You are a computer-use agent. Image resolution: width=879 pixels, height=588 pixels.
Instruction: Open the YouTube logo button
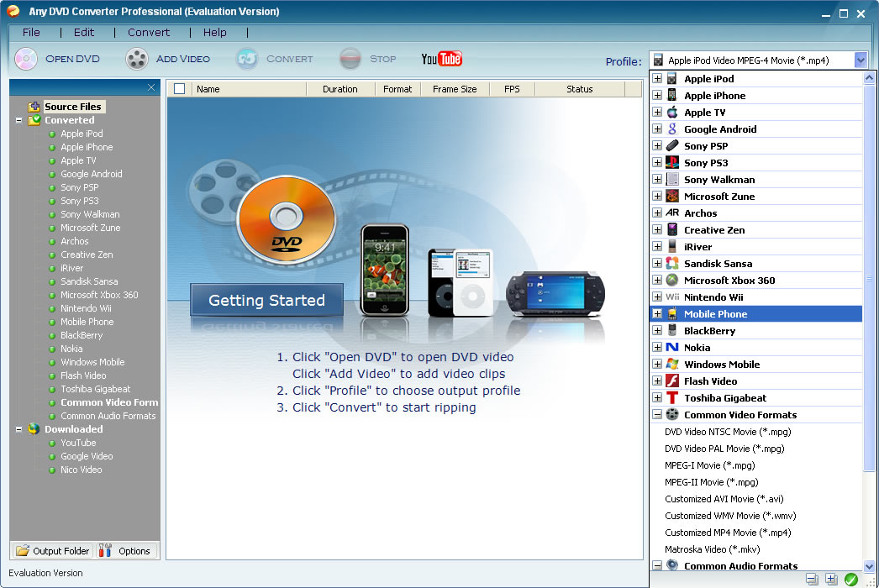coord(442,59)
